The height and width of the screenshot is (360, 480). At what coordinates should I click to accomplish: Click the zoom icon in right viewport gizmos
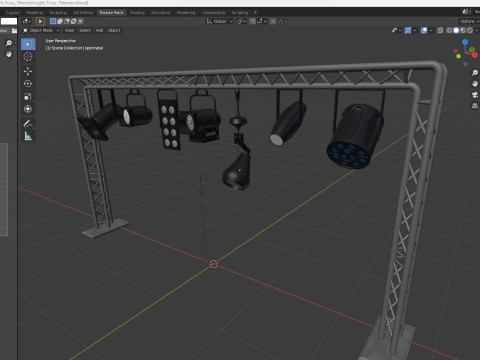tap(475, 73)
